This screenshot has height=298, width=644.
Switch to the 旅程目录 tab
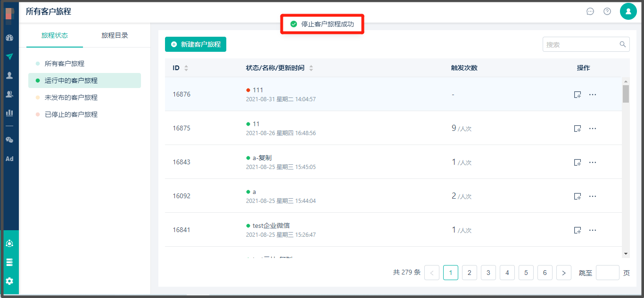tap(115, 35)
